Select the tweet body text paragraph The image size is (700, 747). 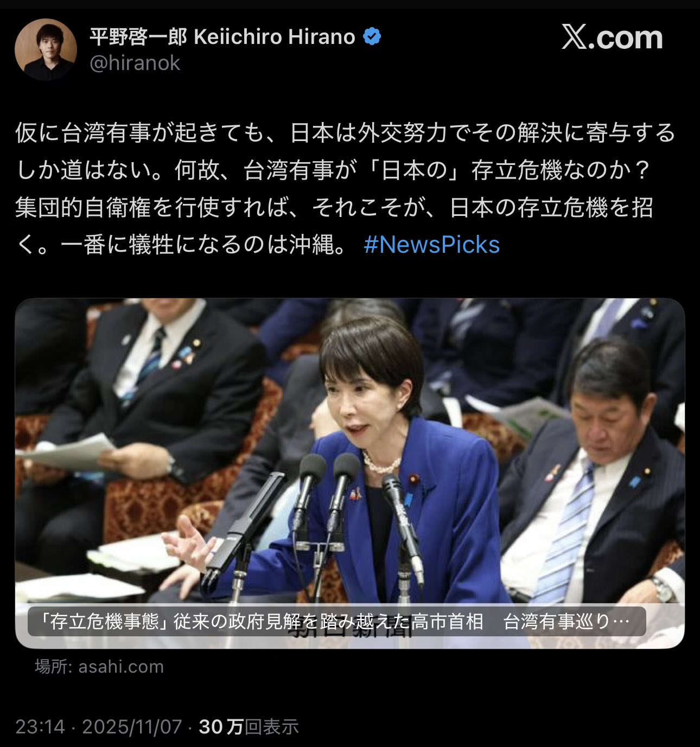coord(345,189)
